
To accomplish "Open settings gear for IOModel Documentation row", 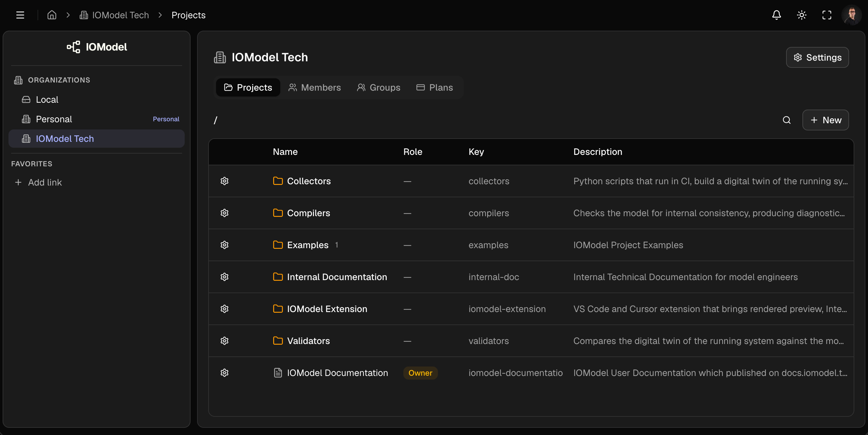I will click(x=225, y=373).
